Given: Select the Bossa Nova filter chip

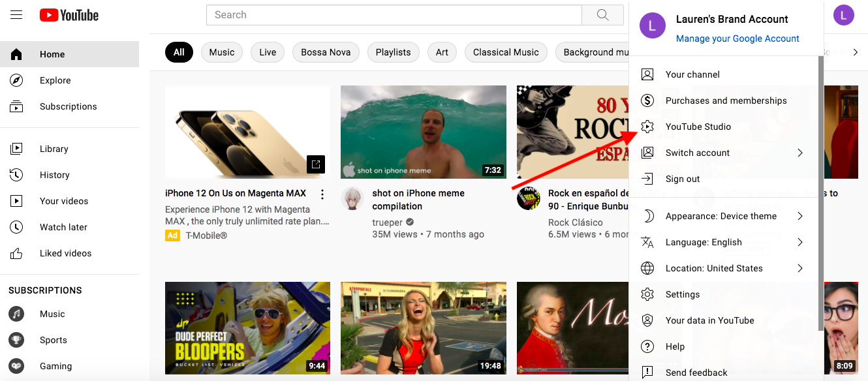Looking at the screenshot, I should (326, 52).
